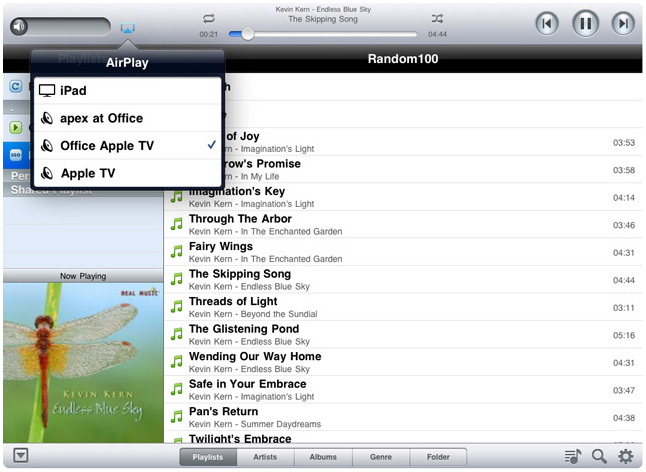Click speaker icon beside Office Apple TV
Viewport: 646px width, 472px height.
pyautogui.click(x=47, y=146)
